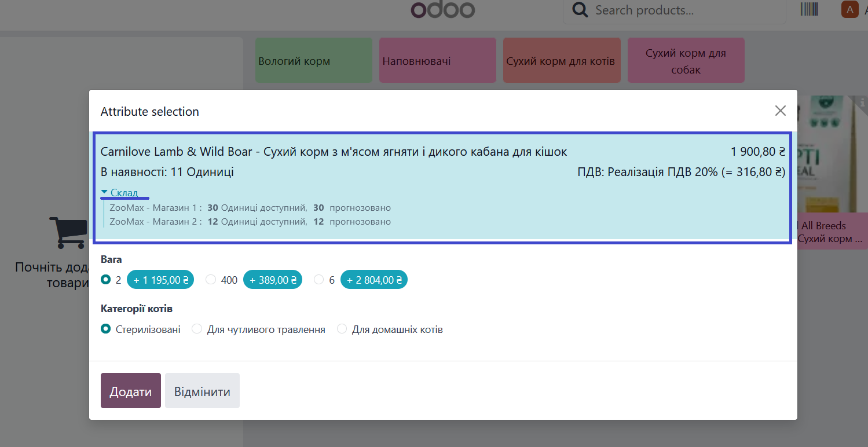Click the "+ 389,00 ₴" price badge
The image size is (868, 447).
(273, 279)
